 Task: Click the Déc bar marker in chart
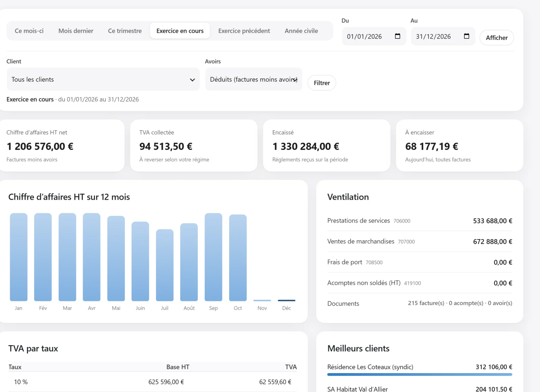pyautogui.click(x=287, y=300)
